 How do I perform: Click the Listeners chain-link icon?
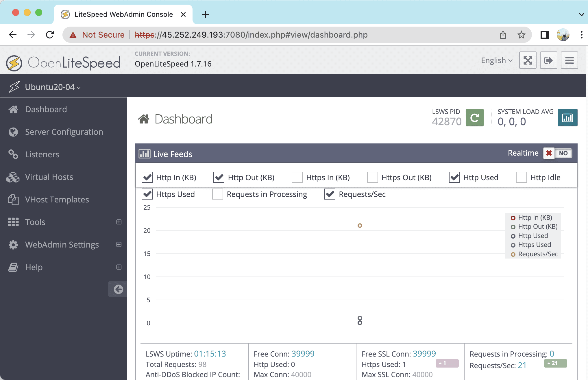pyautogui.click(x=13, y=154)
